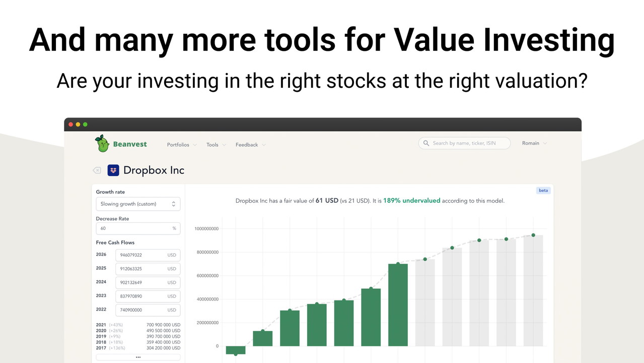Click the 2026 free cash flow field
The height and width of the screenshot is (363, 644).
(x=147, y=255)
